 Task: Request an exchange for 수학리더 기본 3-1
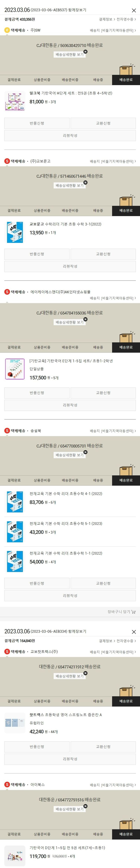(103, 254)
